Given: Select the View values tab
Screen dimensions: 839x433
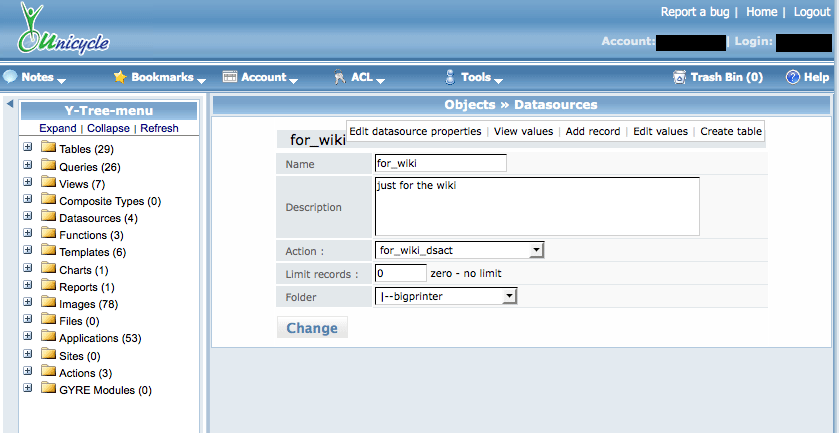Looking at the screenshot, I should [x=523, y=131].
